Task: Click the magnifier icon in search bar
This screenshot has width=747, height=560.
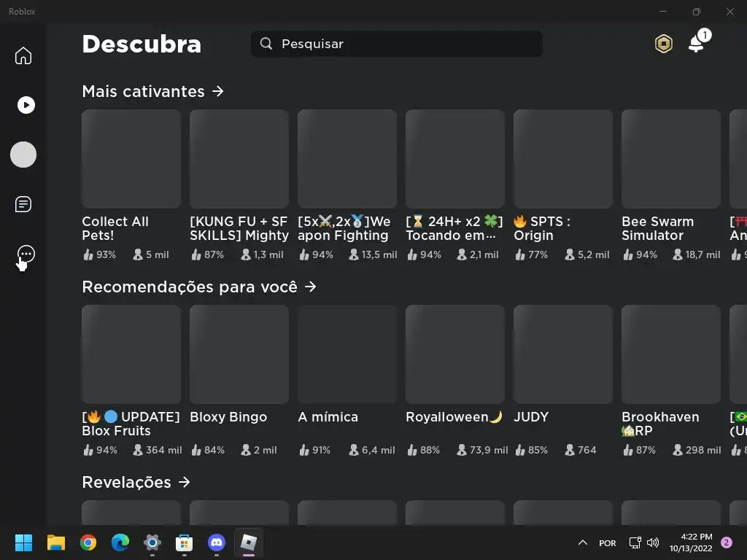Action: coord(266,44)
